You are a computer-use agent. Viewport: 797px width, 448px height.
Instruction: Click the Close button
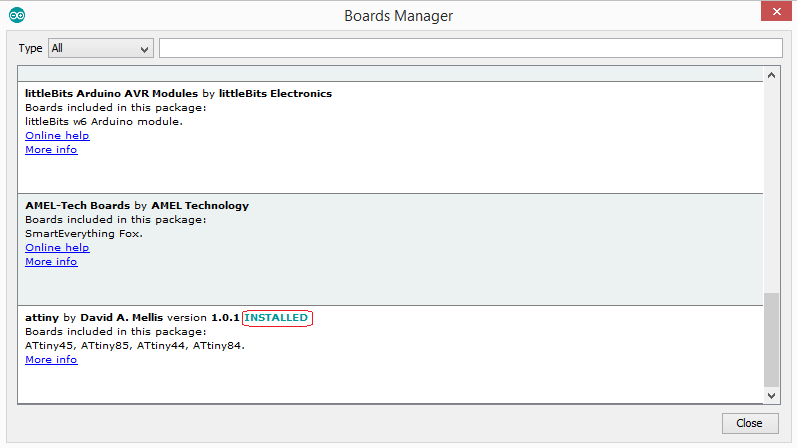[x=750, y=423]
